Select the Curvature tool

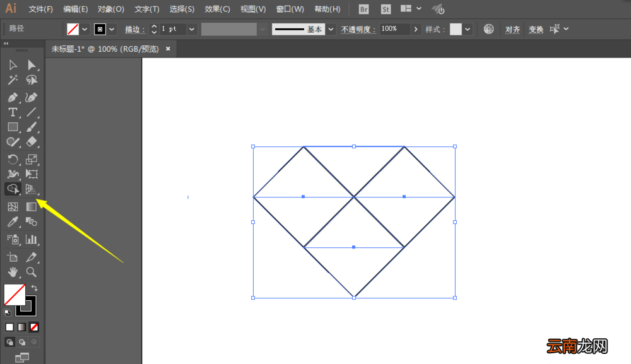32,97
